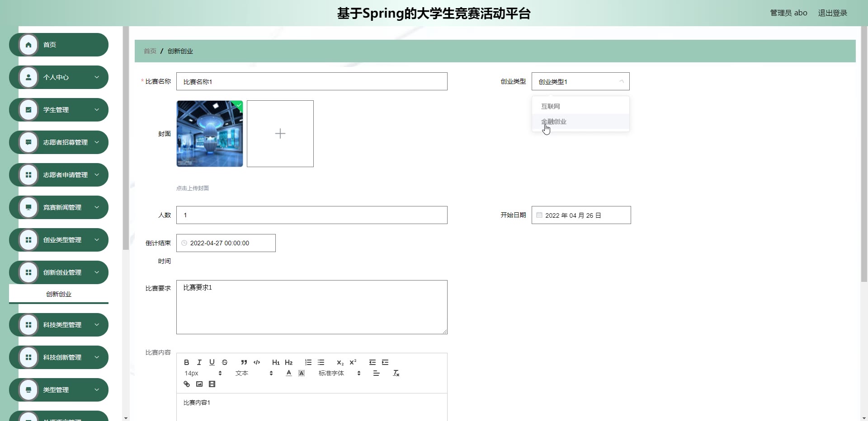Expand the 个人中心 sidebar menu
868x421 pixels.
(59, 77)
